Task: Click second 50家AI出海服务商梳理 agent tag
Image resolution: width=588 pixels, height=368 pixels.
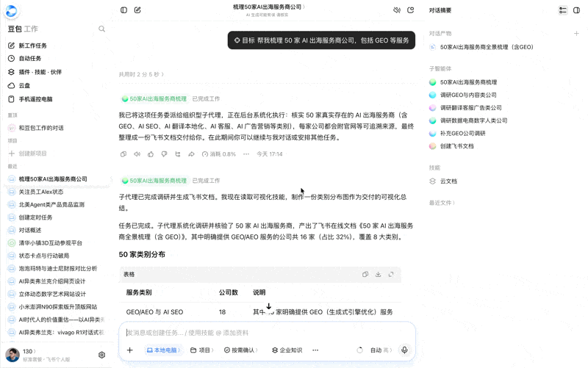Action: tap(154, 180)
